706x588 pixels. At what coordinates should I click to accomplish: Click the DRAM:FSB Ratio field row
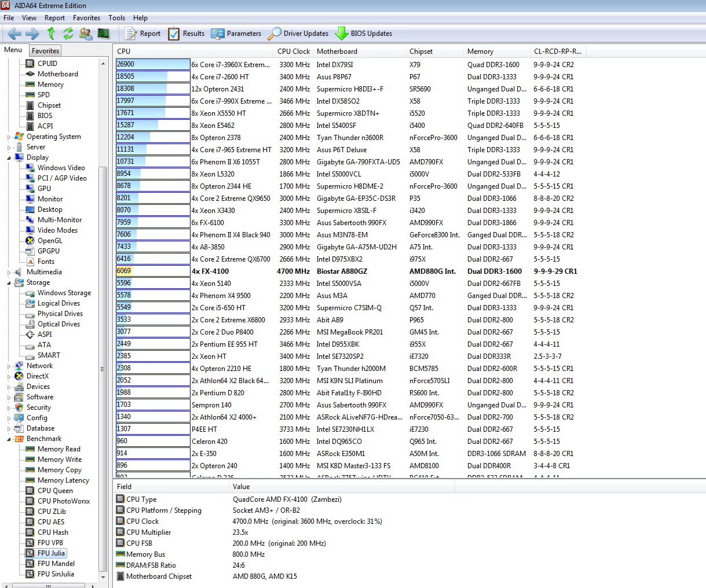tap(284, 565)
